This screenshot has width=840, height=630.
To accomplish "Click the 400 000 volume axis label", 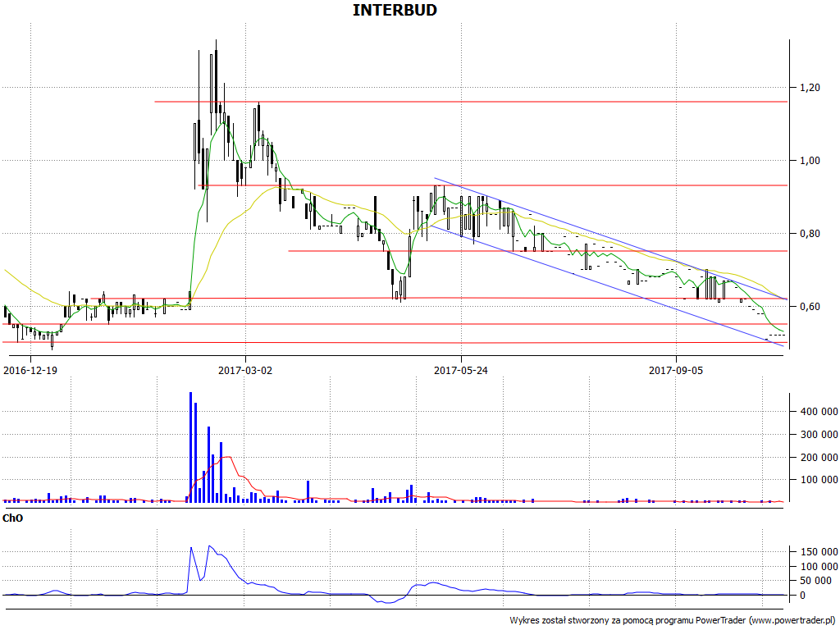I will coord(819,412).
